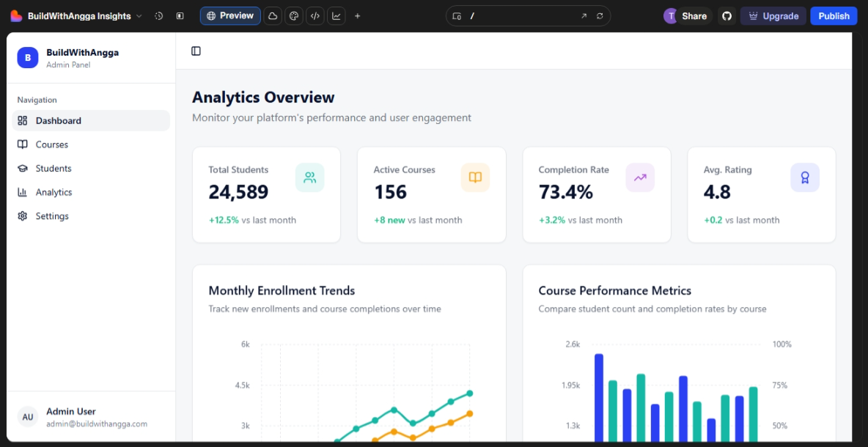Open preview in new tab arrow icon
The image size is (868, 447).
(x=584, y=16)
